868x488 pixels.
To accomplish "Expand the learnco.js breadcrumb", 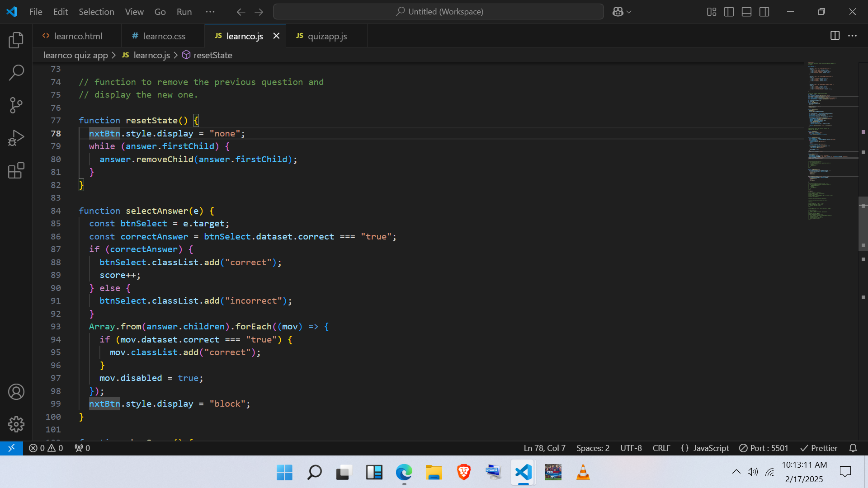I will pos(146,55).
